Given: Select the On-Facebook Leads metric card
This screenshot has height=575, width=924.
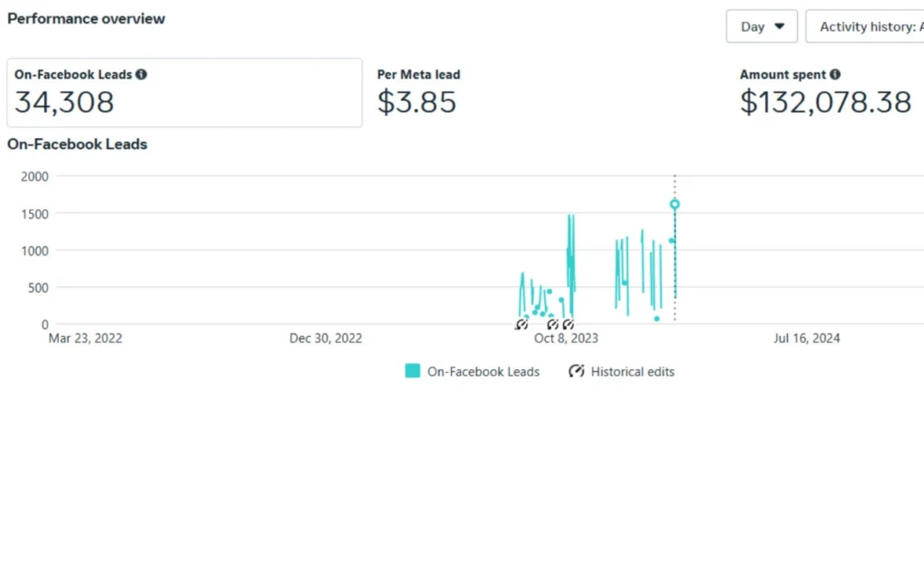Looking at the screenshot, I should point(184,93).
